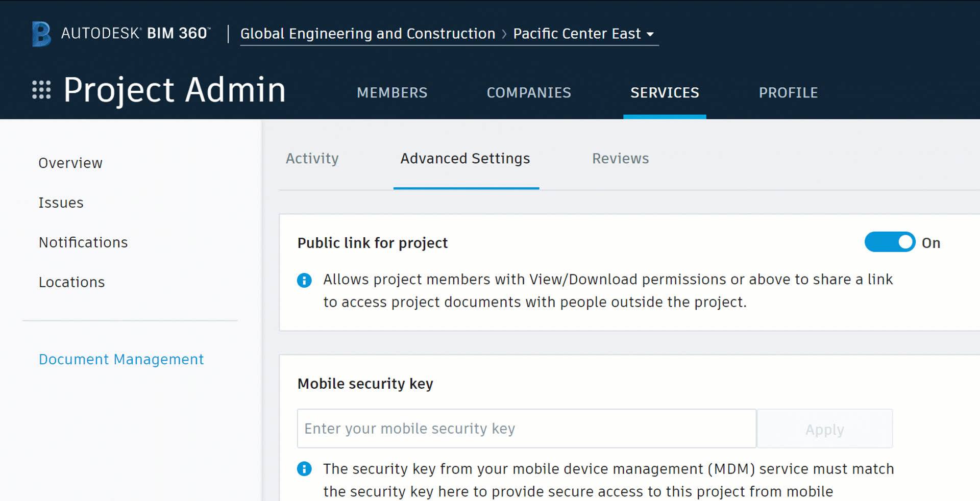This screenshot has width=980, height=501.
Task: Click the 'Mobile security key' heading
Action: 365,384
